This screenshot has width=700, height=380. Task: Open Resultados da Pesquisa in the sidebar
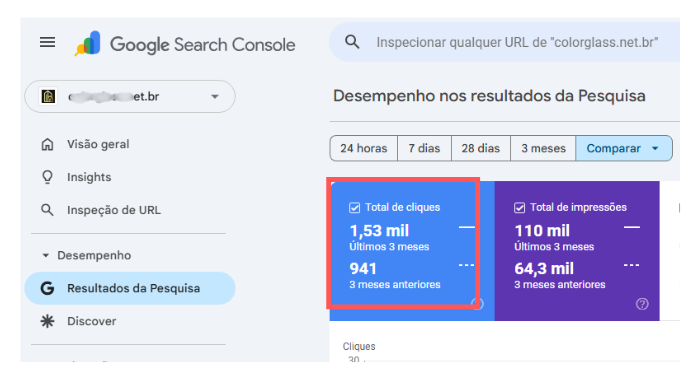click(x=130, y=288)
